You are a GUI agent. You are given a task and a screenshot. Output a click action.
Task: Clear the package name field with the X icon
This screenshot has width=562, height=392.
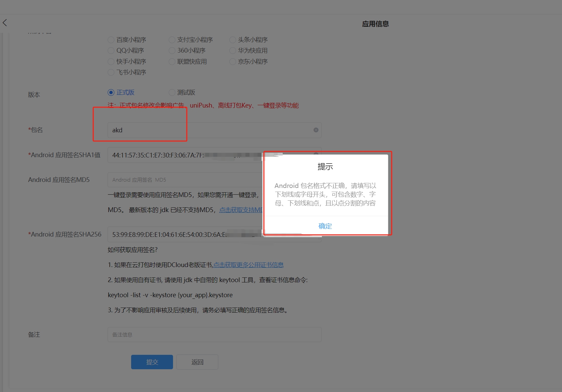click(316, 130)
